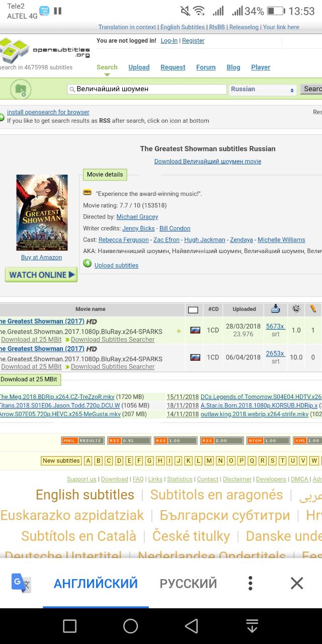Tap the Android recent apps button
322x644 pixels.
tap(69, 626)
